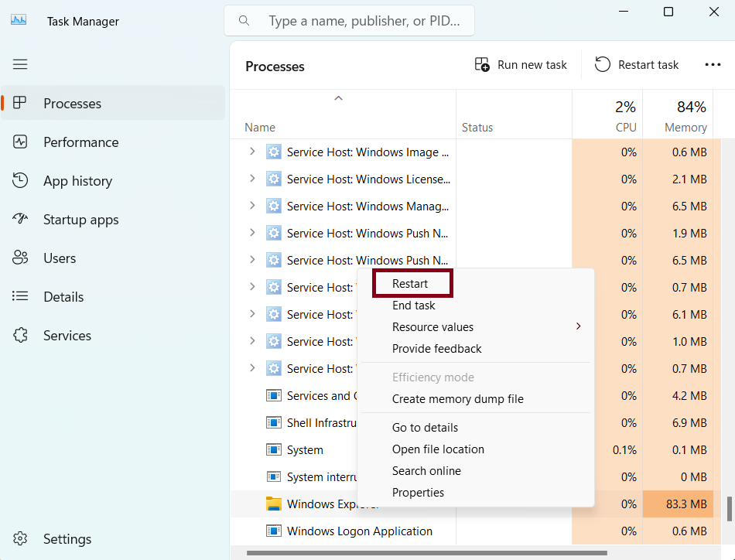Switch to the Users page

click(60, 258)
